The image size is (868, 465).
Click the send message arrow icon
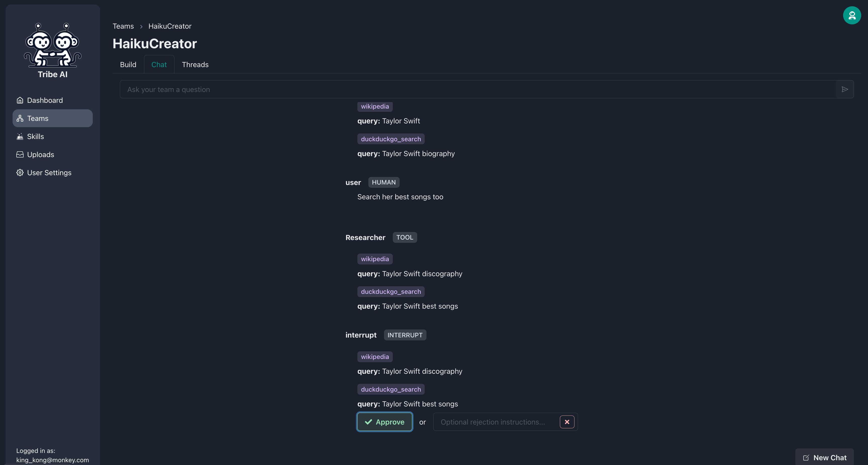tap(844, 89)
